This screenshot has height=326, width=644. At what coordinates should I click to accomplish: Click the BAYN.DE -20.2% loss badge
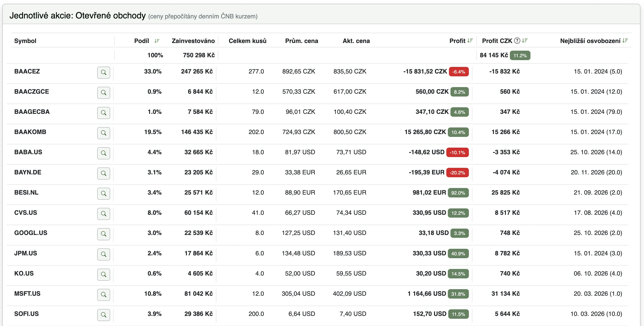point(457,173)
